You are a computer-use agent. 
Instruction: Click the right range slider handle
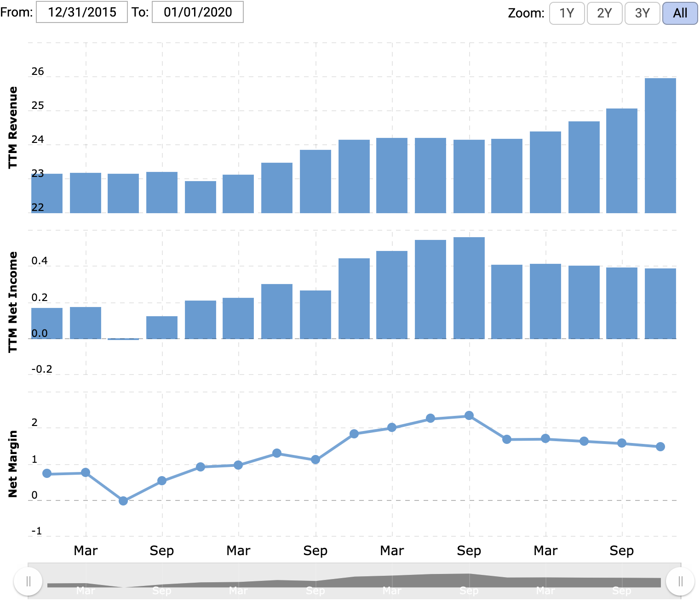(680, 581)
